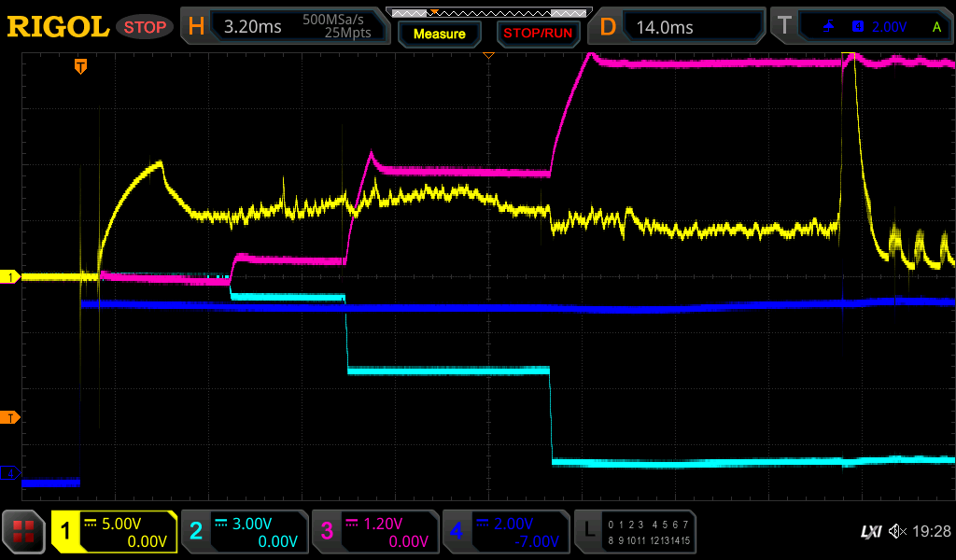This screenshot has height=560, width=956.
Task: Open the Measure menu
Action: point(439,34)
